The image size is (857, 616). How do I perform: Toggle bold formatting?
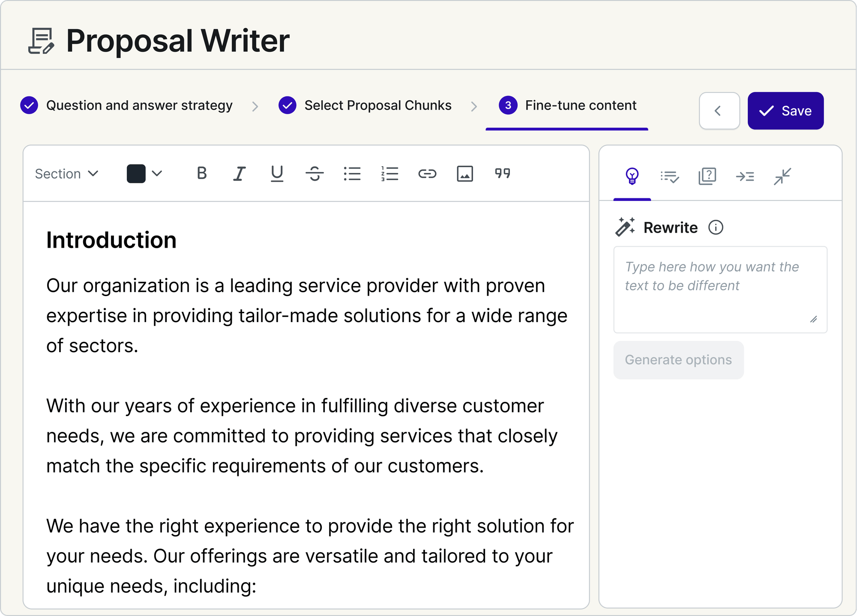pos(202,173)
